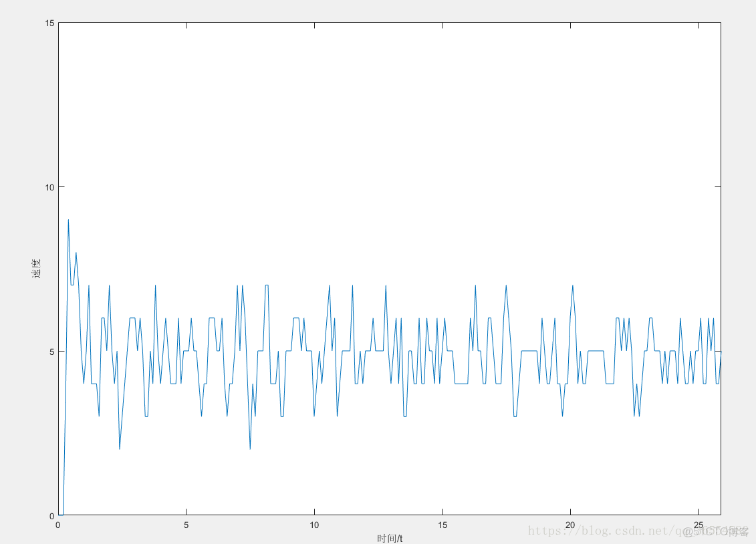Image resolution: width=756 pixels, height=544 pixels.
Task: Click the x-axis label 时间/t
Action: click(390, 538)
